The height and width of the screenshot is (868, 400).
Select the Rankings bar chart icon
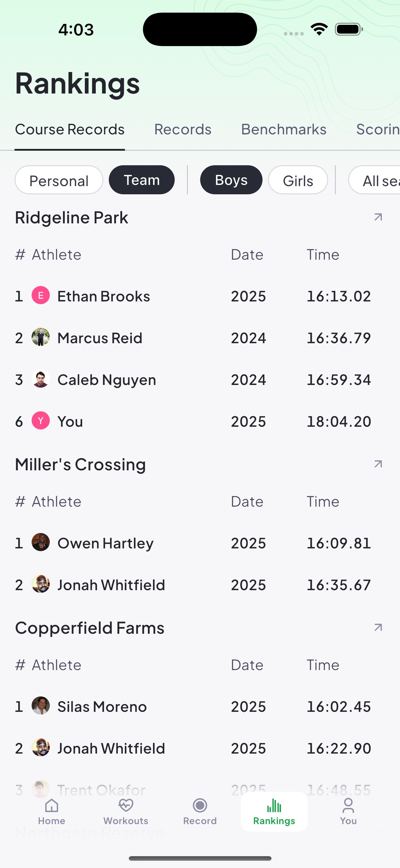[274, 806]
